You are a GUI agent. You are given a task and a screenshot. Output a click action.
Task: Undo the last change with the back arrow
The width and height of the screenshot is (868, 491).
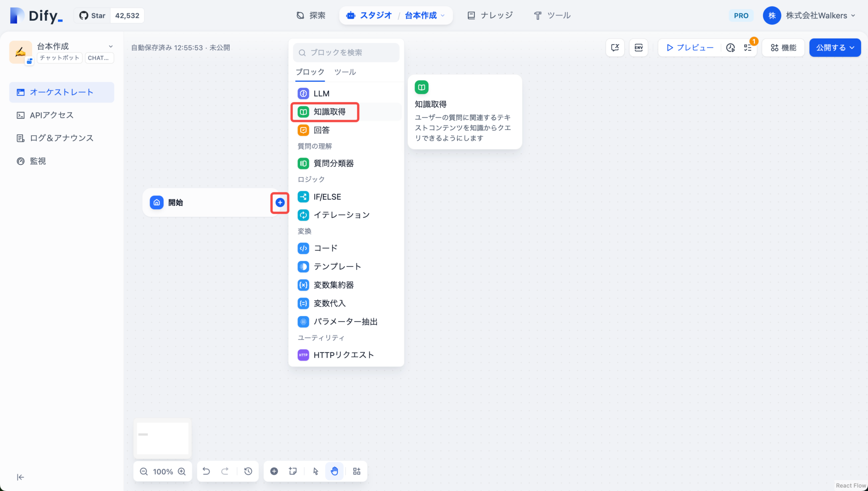coord(206,471)
